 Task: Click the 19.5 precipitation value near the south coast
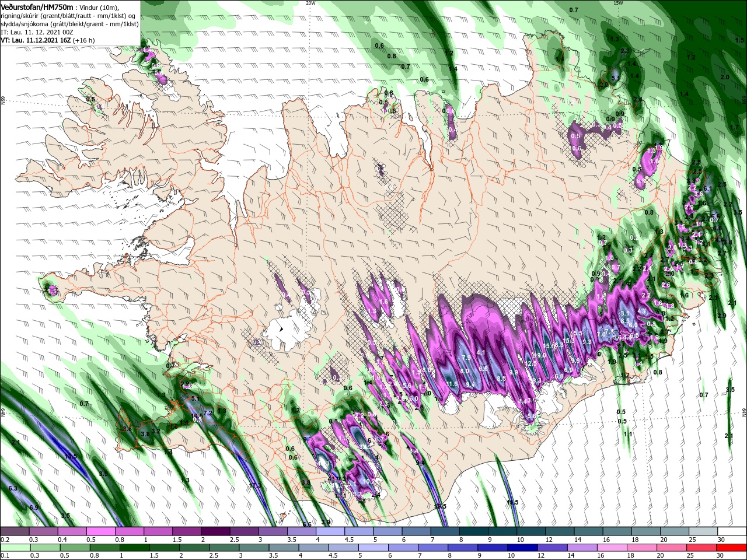point(441,506)
